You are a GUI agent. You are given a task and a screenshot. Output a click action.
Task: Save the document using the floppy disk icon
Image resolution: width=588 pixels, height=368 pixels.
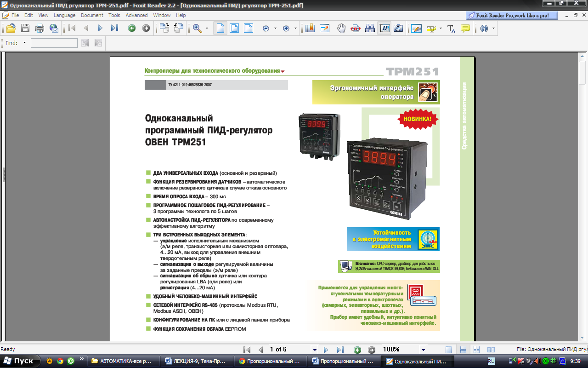(25, 29)
